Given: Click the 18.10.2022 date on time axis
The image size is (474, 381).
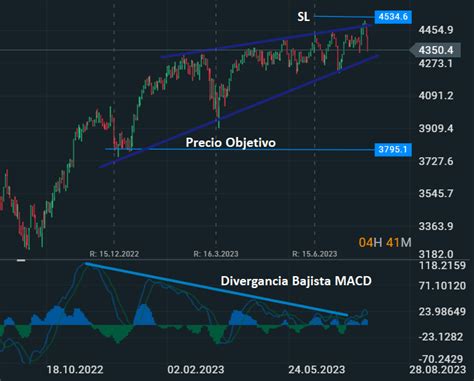Looking at the screenshot, I should (x=75, y=370).
